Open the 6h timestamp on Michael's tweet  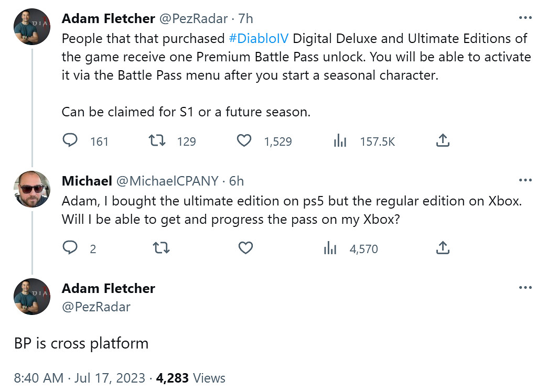[x=237, y=181]
